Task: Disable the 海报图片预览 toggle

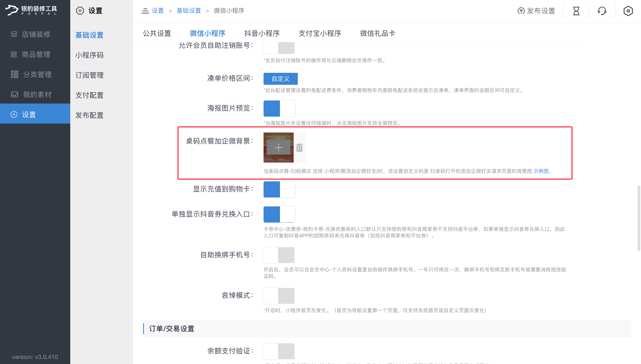Action: click(x=279, y=108)
